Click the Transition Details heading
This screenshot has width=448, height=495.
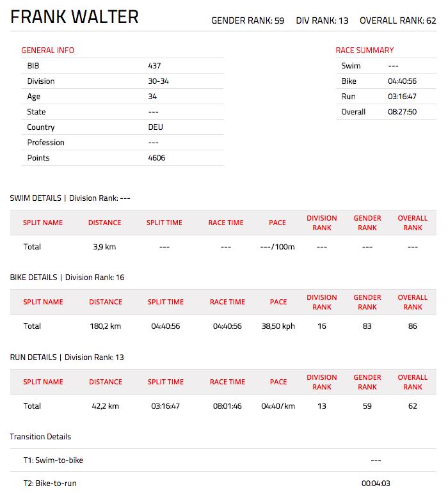point(40,437)
